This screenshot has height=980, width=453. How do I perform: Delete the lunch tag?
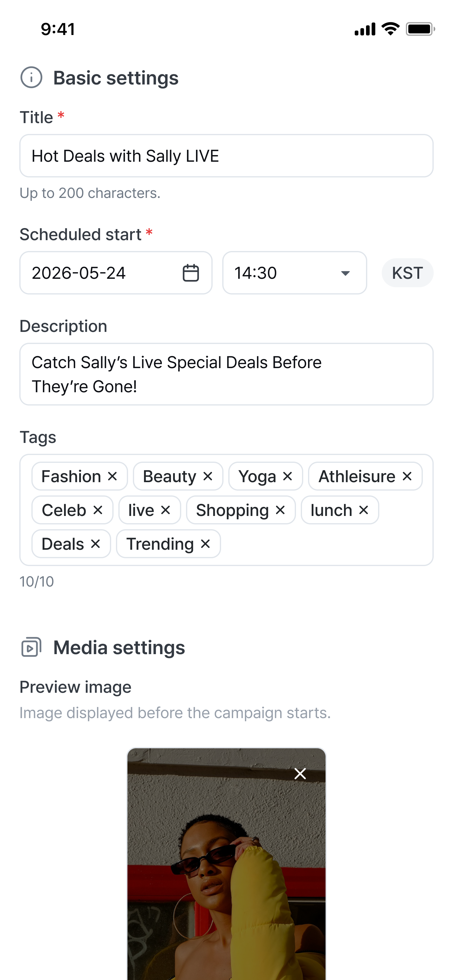364,510
